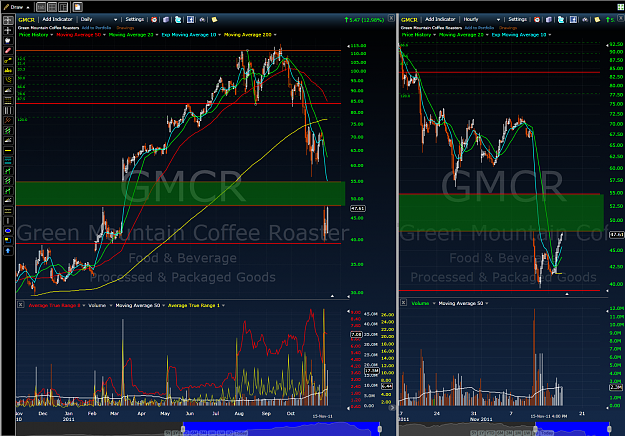Select the orange fan lines tool in sidebar
This screenshot has height=436, width=625.
tap(8, 120)
